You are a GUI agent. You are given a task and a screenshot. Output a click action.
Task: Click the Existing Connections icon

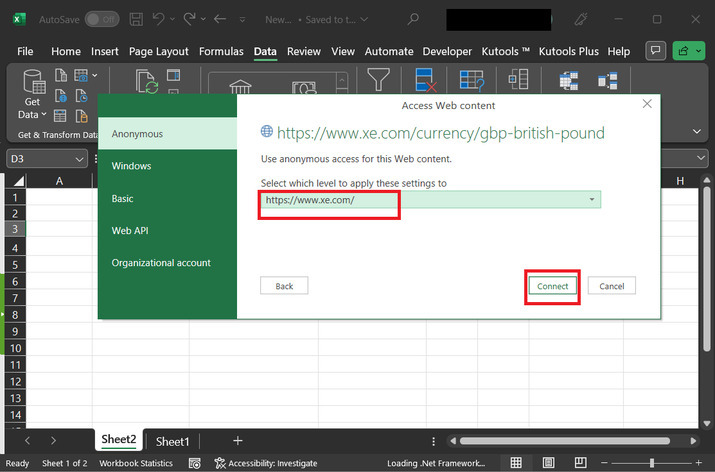coord(81,116)
